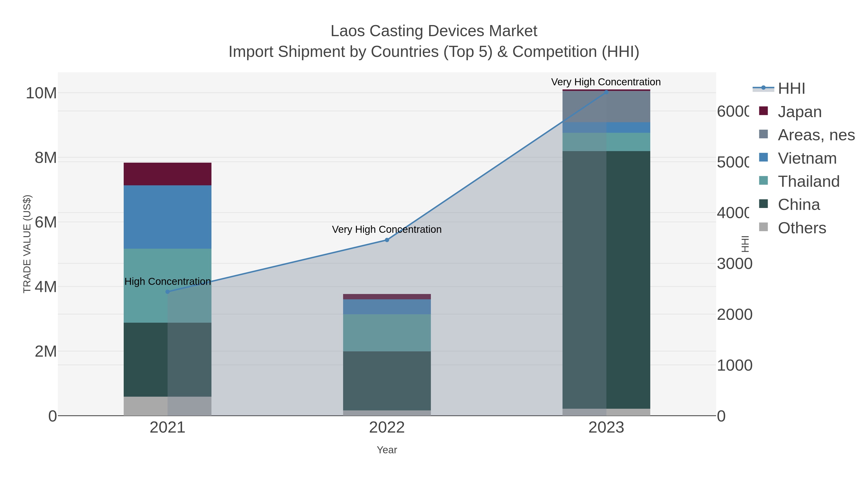Screen dimensions: 868x488
Task: Click the Thailand teal legend swatch
Action: tap(764, 180)
